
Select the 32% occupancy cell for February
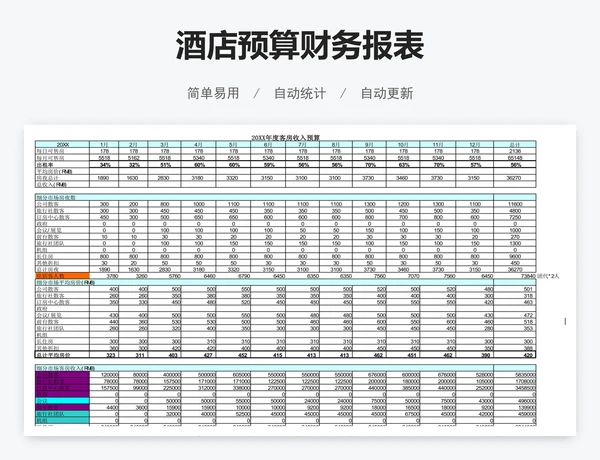point(134,165)
